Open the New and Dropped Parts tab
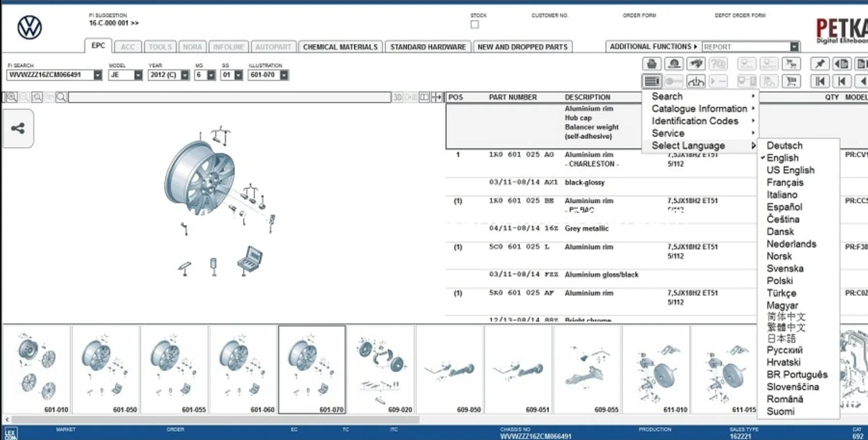Screen dimensions: 868x440 [522, 47]
